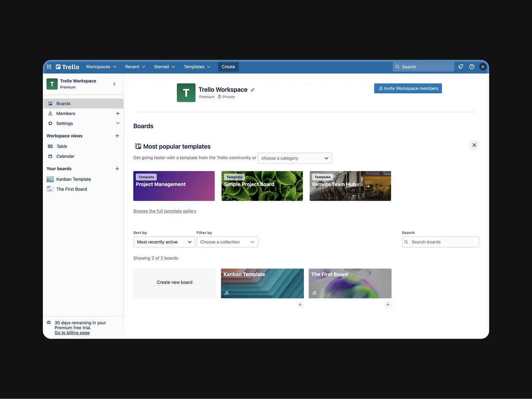Select Boards in the sidebar

tap(63, 103)
